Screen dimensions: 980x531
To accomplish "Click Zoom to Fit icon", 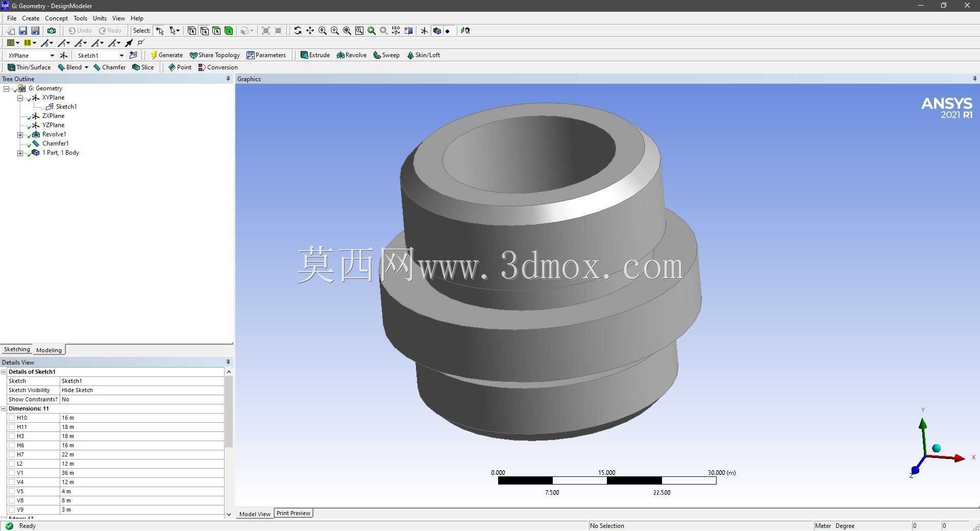I will coord(347,31).
